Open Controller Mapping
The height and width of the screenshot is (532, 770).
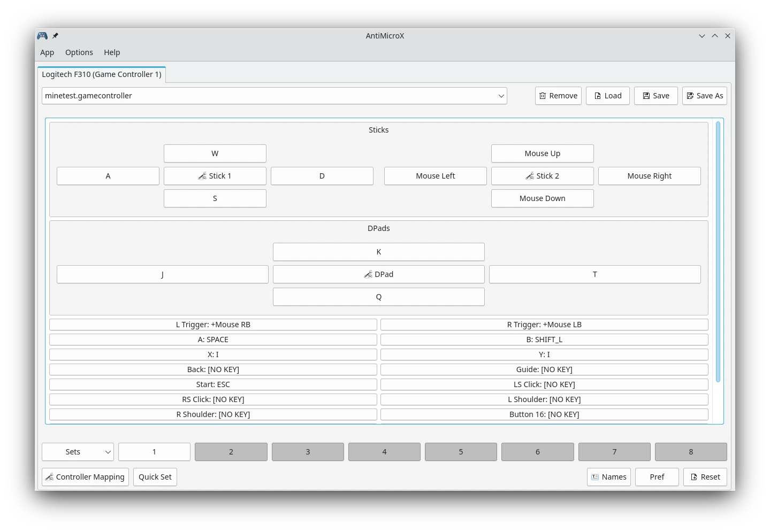tap(85, 477)
